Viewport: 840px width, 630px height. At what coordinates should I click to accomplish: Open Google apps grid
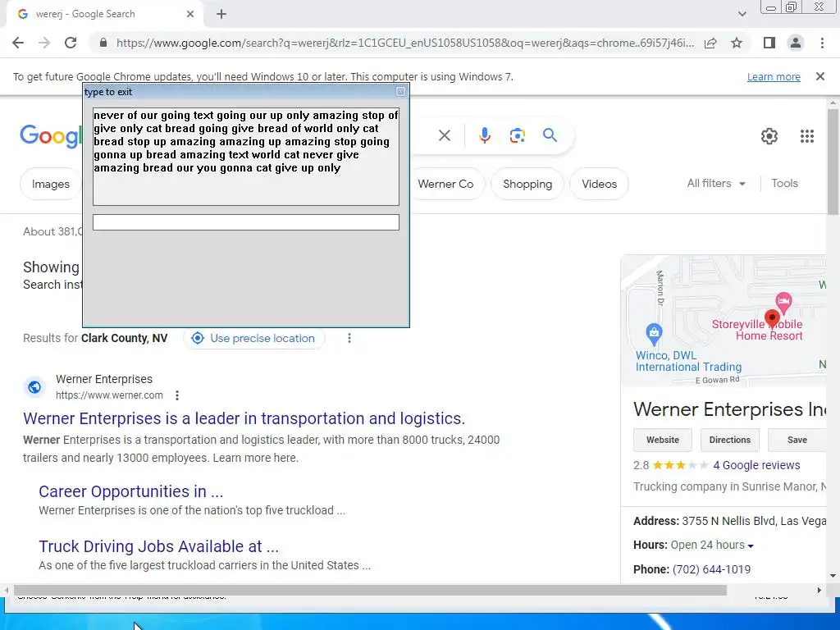point(807,136)
